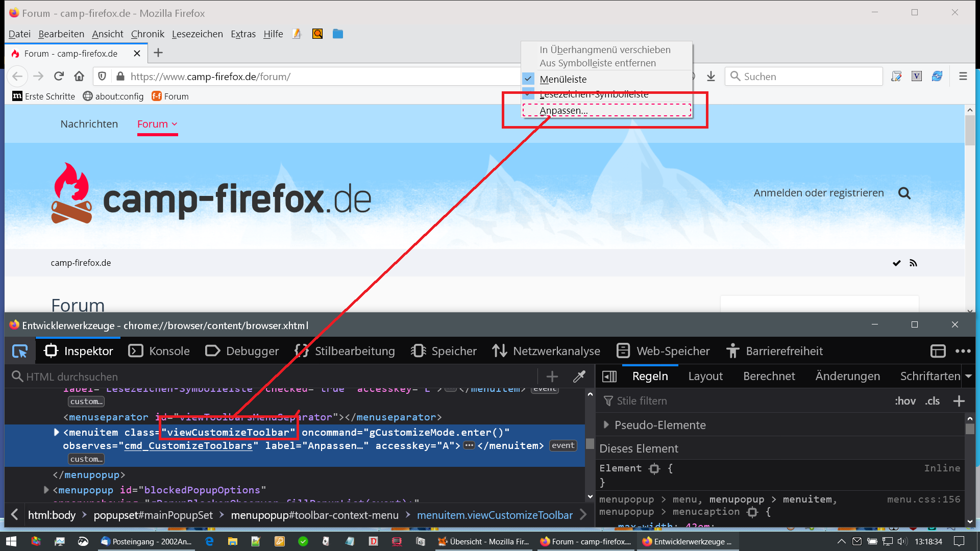Click the responsive design mode icon
This screenshot has height=551, width=980.
938,351
